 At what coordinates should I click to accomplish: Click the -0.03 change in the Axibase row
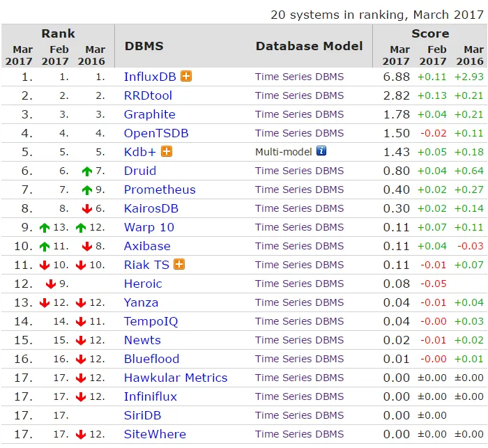click(471, 246)
